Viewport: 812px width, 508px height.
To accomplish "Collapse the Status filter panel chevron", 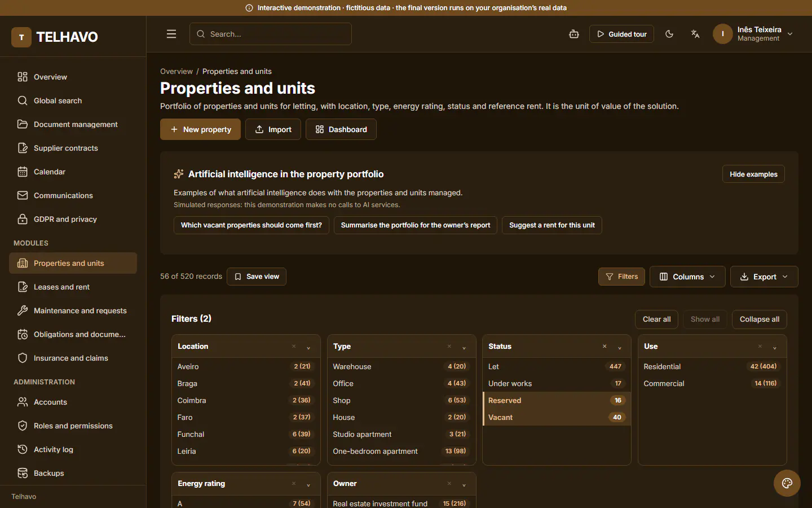I will (620, 347).
